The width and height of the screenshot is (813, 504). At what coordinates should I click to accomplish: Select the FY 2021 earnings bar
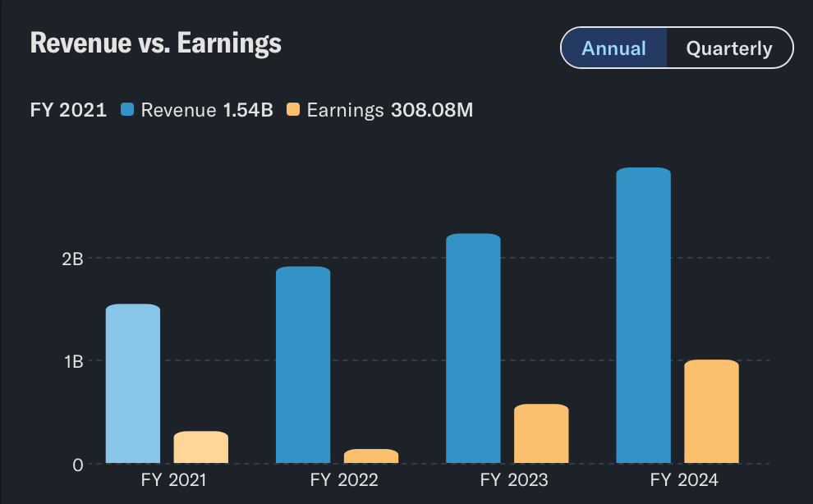click(201, 447)
